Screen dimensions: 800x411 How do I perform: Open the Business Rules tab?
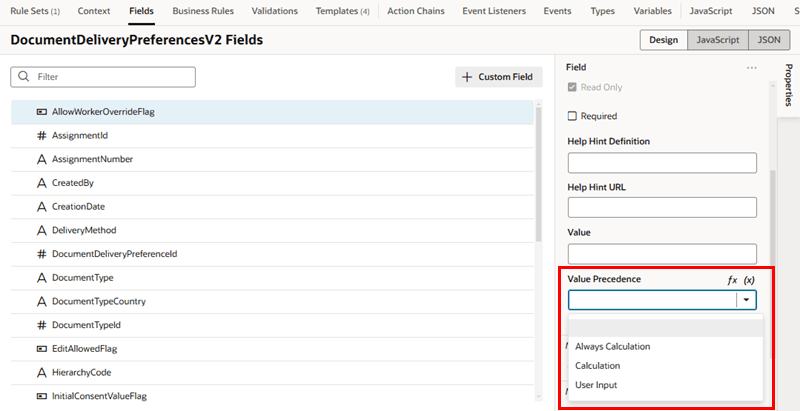[203, 11]
